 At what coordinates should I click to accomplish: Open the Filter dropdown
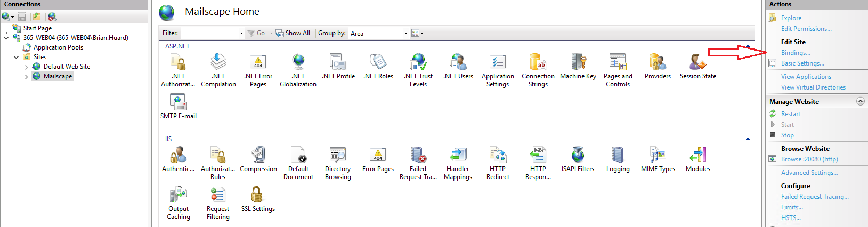tap(241, 33)
